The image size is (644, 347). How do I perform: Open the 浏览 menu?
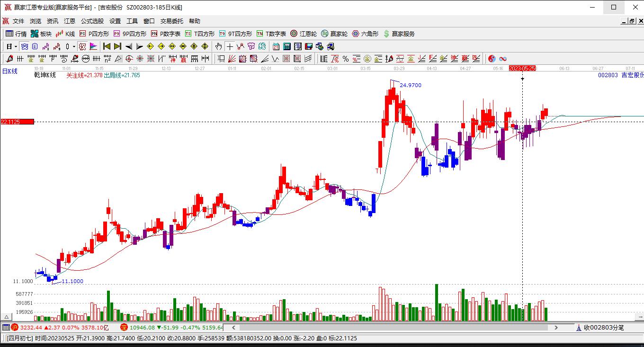(36, 21)
